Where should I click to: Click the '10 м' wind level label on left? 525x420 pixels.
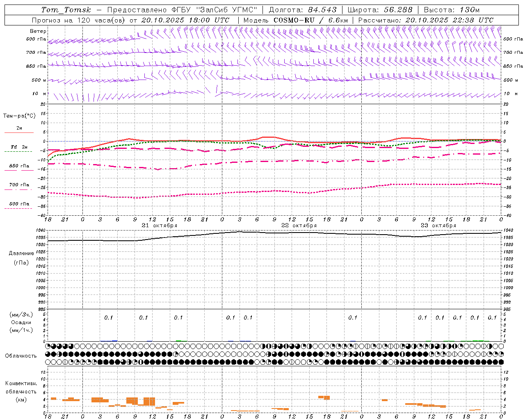tap(39, 94)
